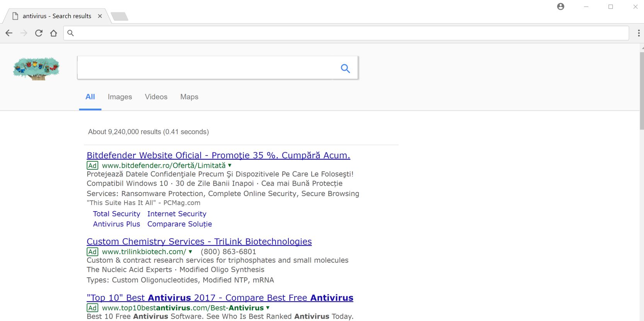Viewport: 644px width, 321px height.
Task: Click the "This Suite Has It All" PCMag quote
Action: (x=143, y=203)
